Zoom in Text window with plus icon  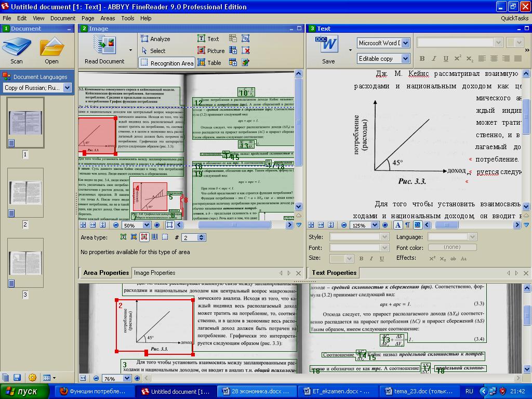385,225
